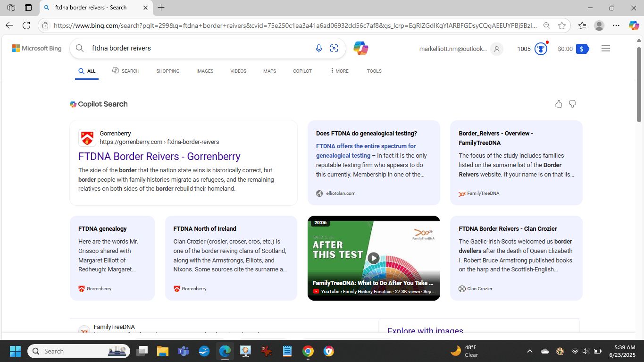Image resolution: width=644 pixels, height=362 pixels.
Task: Close the 'ftdna border reivers' tab
Action: 145,8
